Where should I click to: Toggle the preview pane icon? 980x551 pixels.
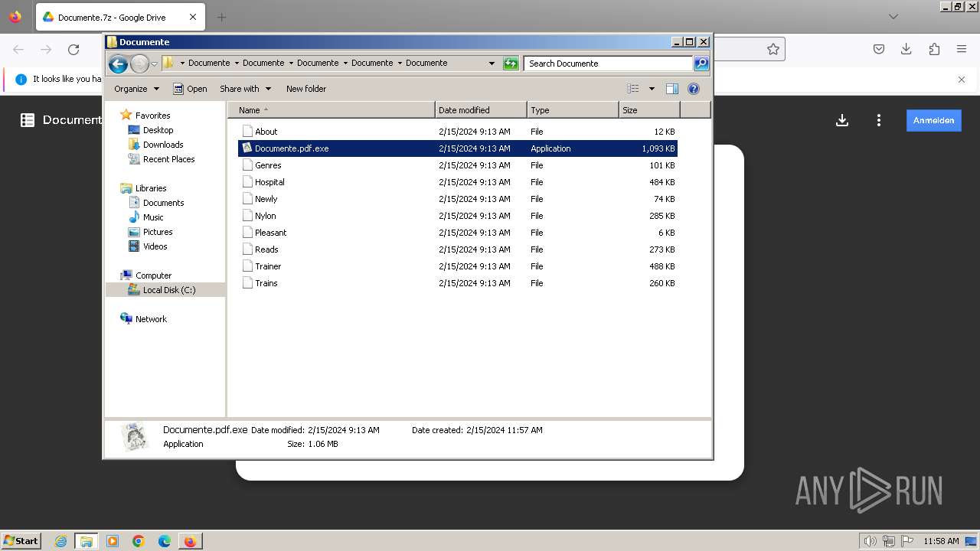672,89
